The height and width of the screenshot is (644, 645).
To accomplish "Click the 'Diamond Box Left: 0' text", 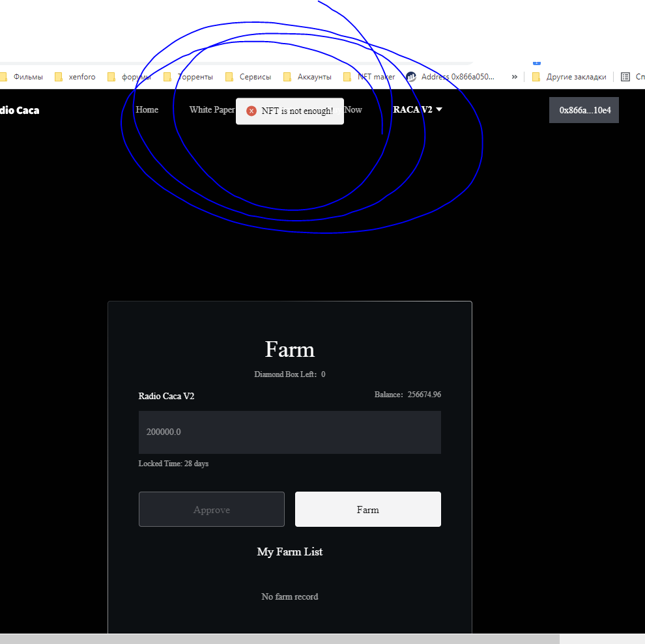I will pos(289,374).
